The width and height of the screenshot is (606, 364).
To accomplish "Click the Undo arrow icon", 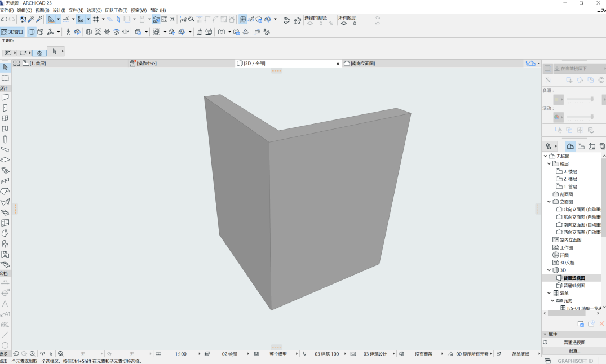I will [x=4, y=19].
